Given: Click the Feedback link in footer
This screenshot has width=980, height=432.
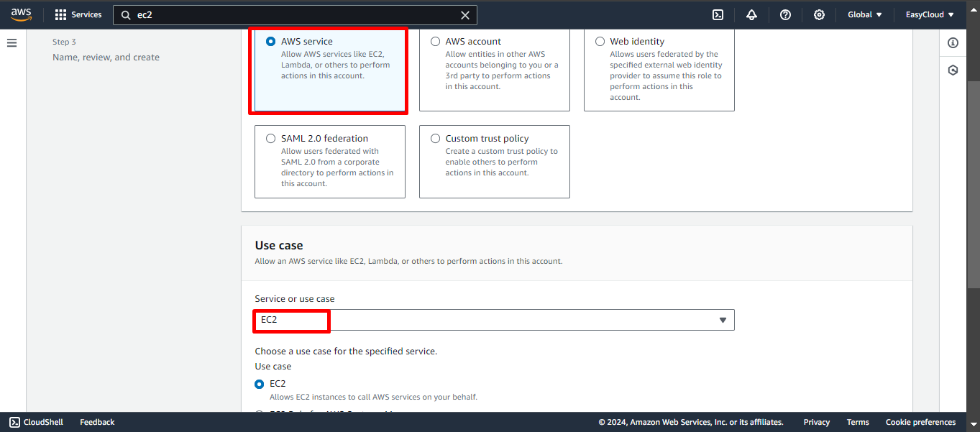Looking at the screenshot, I should [x=97, y=422].
